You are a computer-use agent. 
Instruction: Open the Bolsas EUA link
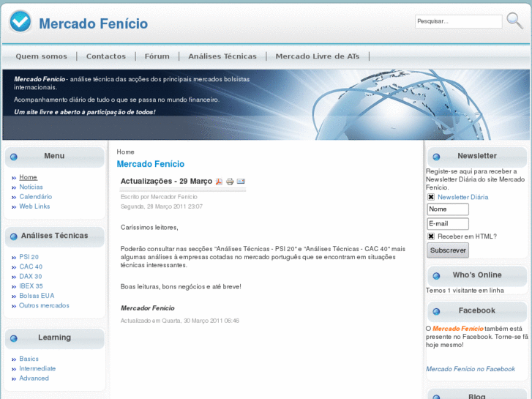click(x=37, y=296)
